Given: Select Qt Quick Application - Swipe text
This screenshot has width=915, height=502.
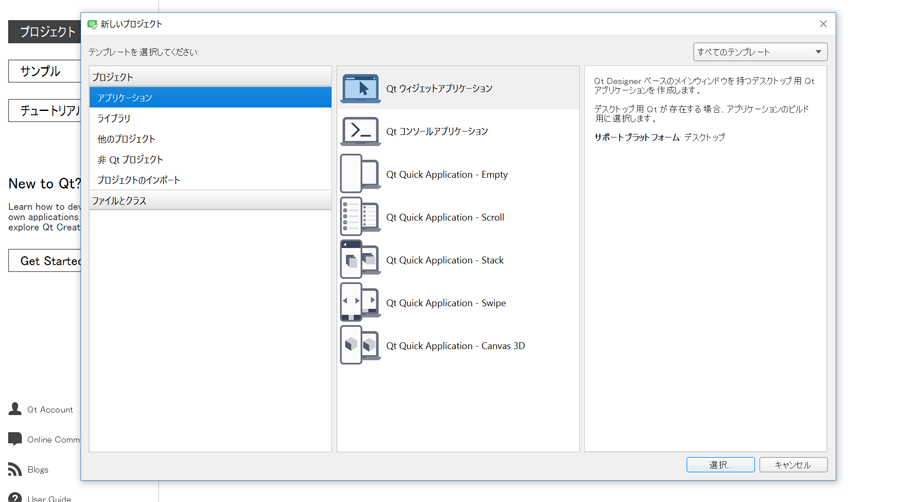Looking at the screenshot, I should coord(446,303).
